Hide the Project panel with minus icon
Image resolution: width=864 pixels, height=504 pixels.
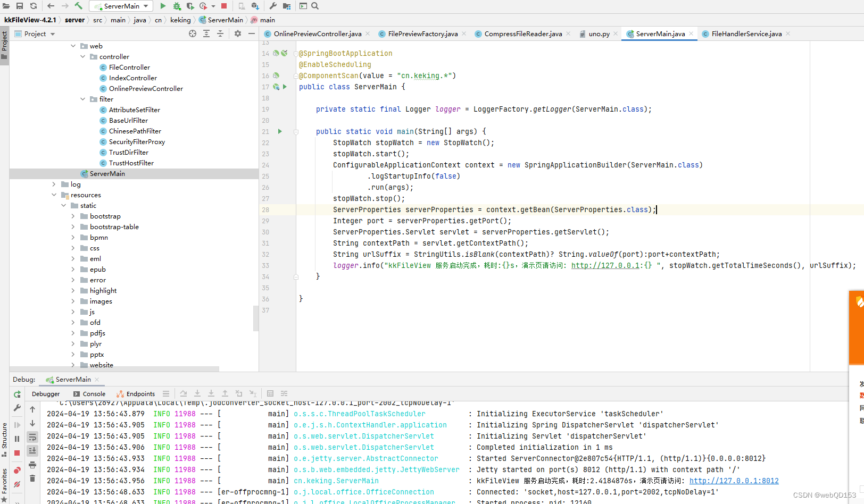point(252,33)
